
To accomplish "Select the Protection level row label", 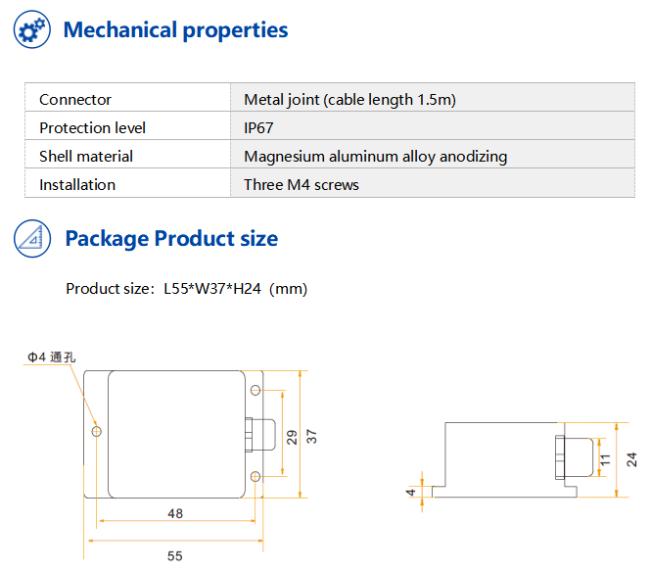I will tap(92, 128).
